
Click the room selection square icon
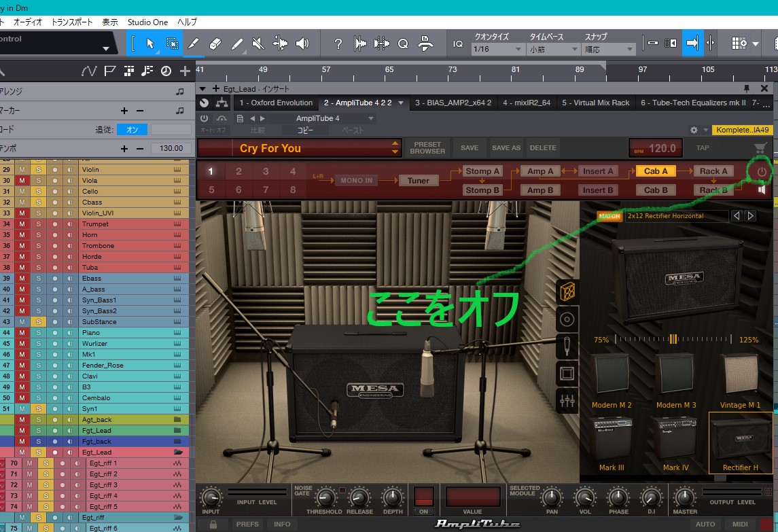pyautogui.click(x=567, y=373)
